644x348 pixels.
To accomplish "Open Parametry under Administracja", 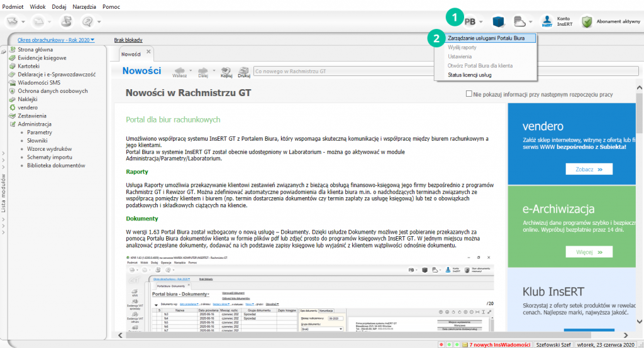I will tap(40, 132).
